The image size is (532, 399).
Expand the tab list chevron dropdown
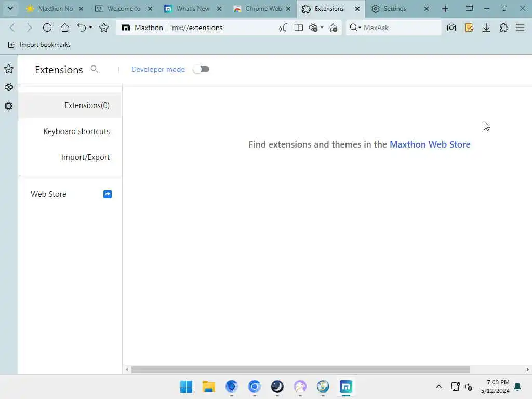click(x=10, y=8)
